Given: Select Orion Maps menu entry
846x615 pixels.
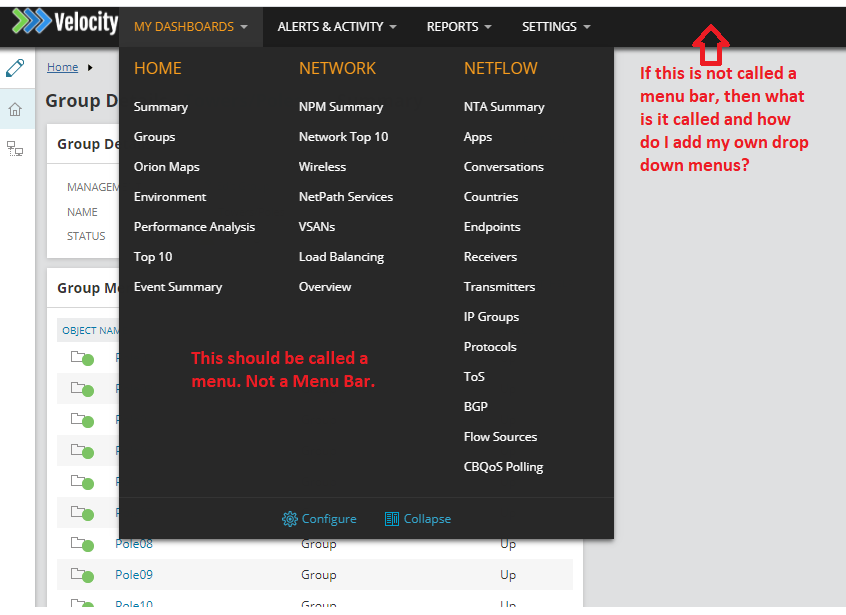Looking at the screenshot, I should point(167,167).
